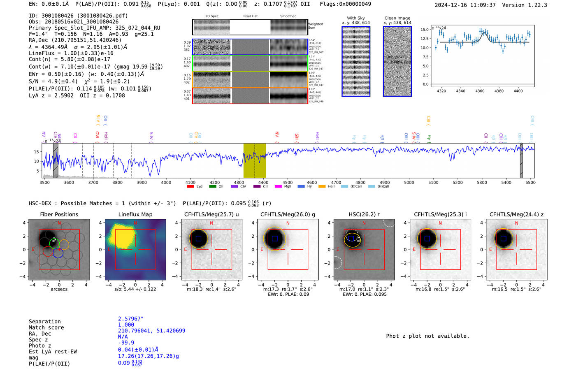
Task: Click the Hγ blue legend swatch
Action: [301, 186]
